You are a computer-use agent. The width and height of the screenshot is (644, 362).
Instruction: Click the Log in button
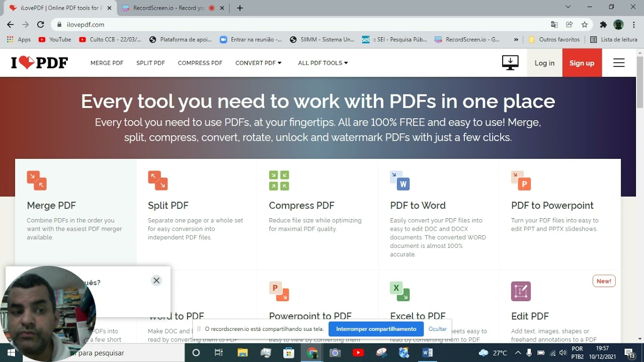pyautogui.click(x=544, y=63)
